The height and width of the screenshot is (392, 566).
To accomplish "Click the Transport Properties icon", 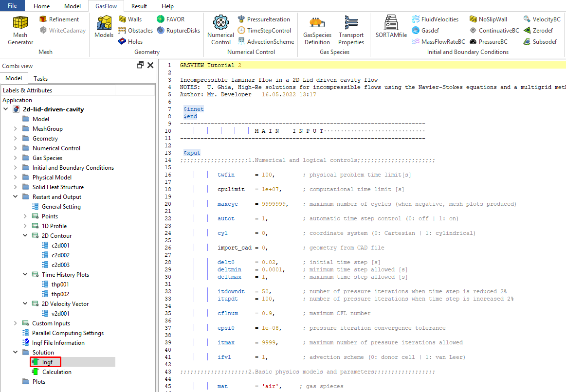I will point(351,30).
